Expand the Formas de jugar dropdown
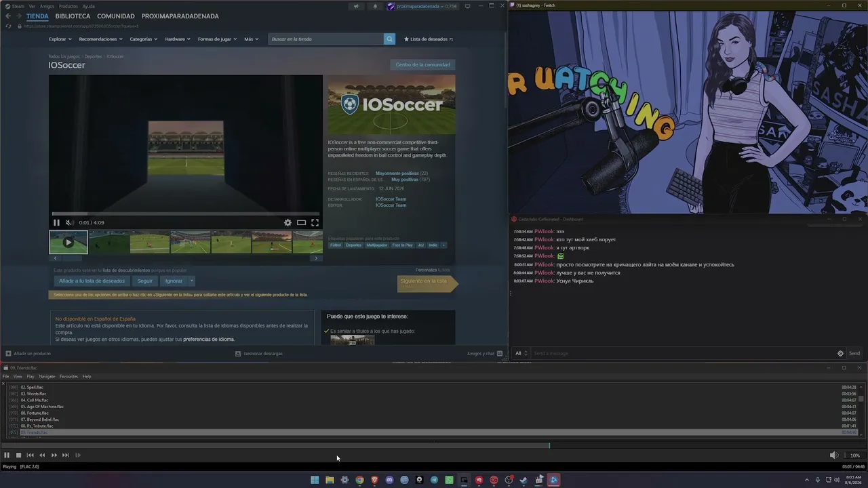 pos(217,39)
